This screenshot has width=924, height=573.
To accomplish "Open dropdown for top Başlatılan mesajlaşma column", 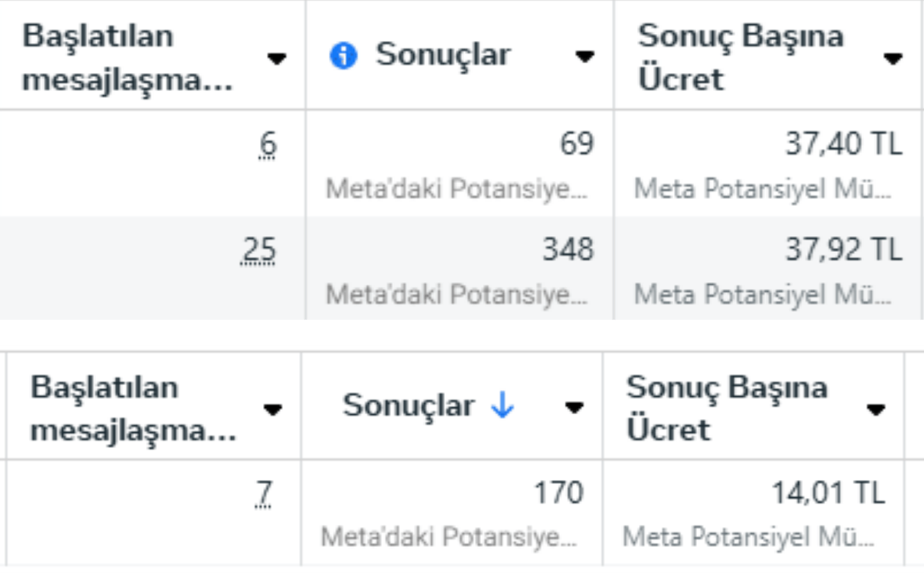I will 276,58.
